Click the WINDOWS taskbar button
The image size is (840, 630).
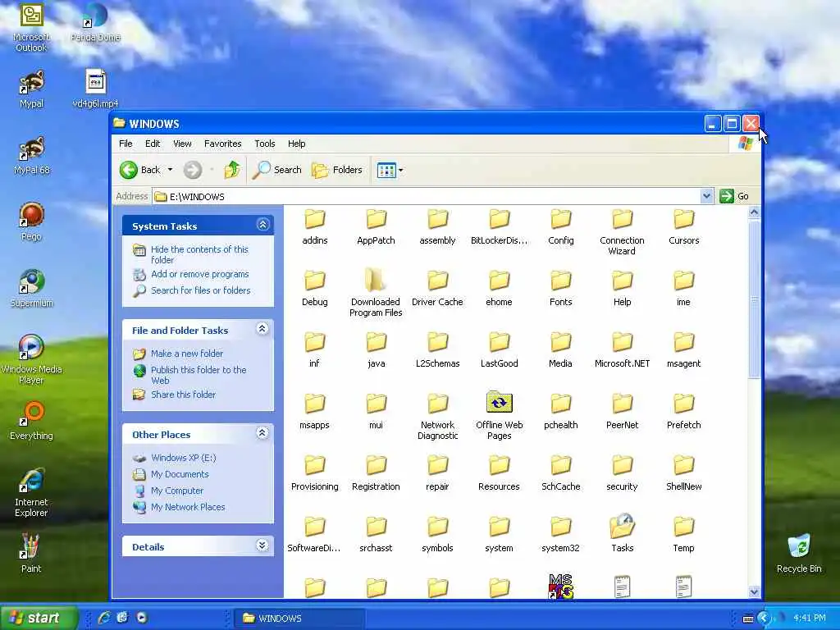pyautogui.click(x=299, y=619)
